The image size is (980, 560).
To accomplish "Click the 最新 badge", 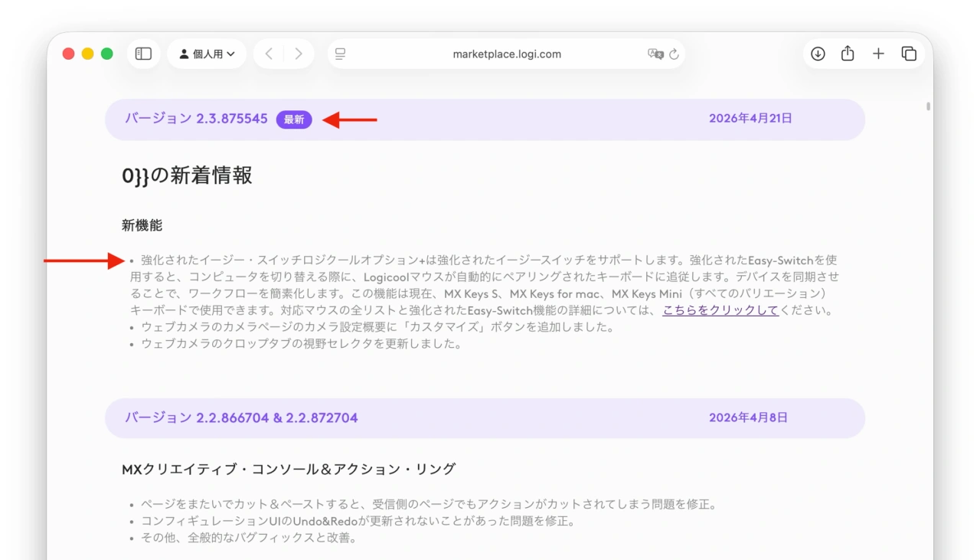I will (294, 120).
